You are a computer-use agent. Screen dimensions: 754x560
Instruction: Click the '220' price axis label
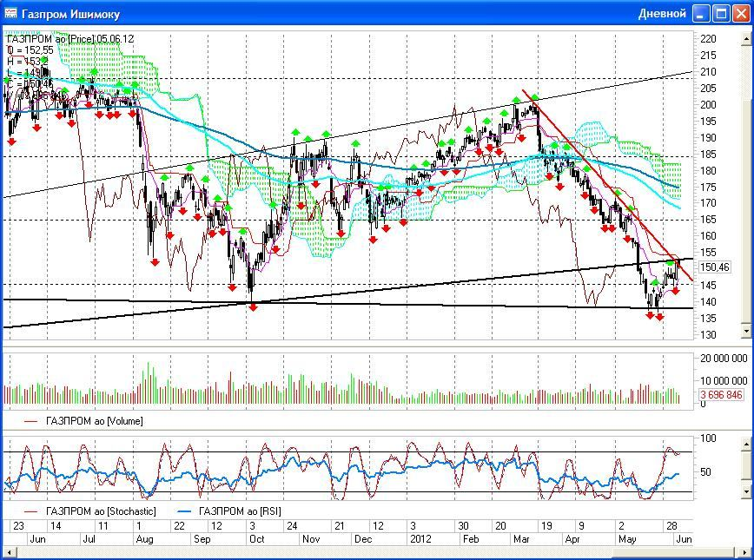[708, 39]
